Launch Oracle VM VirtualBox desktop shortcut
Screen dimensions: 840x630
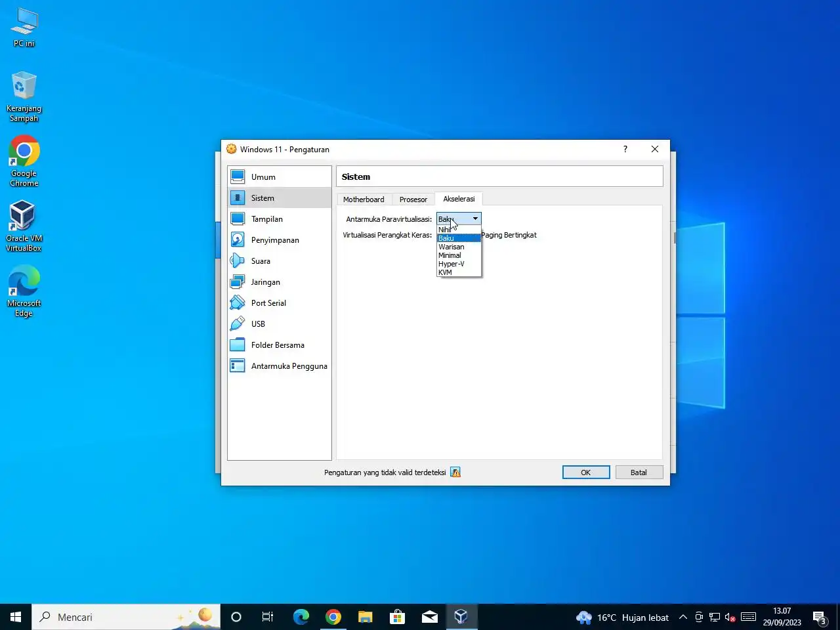click(x=24, y=226)
